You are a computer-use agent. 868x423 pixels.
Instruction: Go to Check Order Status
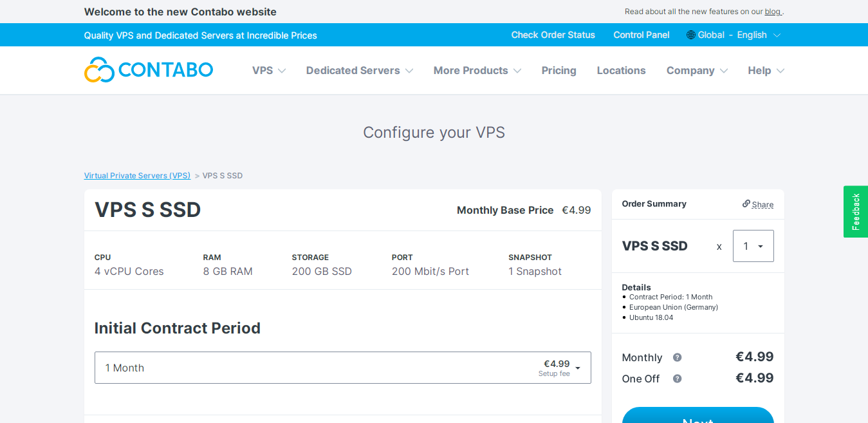[x=553, y=35]
